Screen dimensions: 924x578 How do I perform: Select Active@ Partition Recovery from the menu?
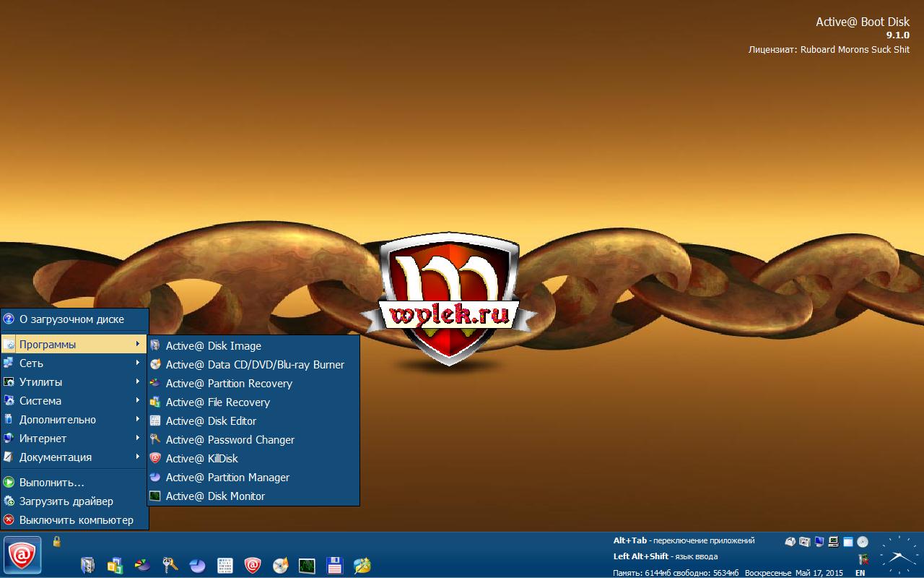click(229, 384)
